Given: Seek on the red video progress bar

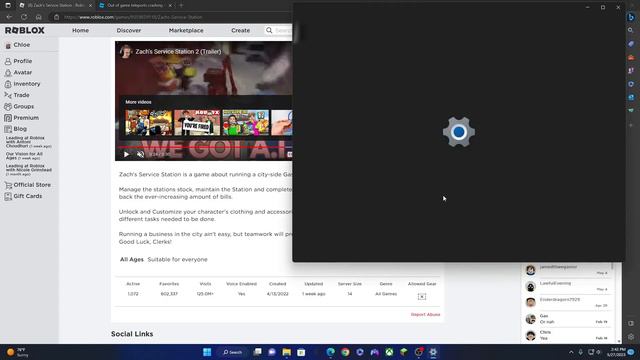Looking at the screenshot, I should click(x=205, y=147).
